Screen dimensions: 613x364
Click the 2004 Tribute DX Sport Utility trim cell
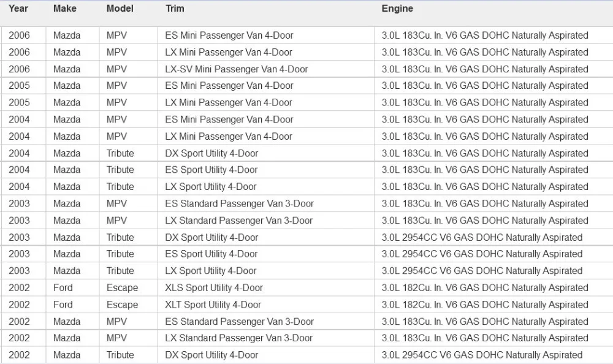pos(266,153)
